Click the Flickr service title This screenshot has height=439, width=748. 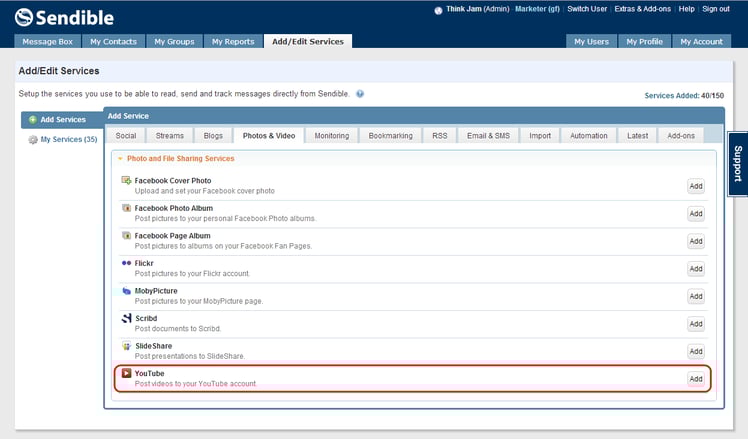tap(144, 263)
